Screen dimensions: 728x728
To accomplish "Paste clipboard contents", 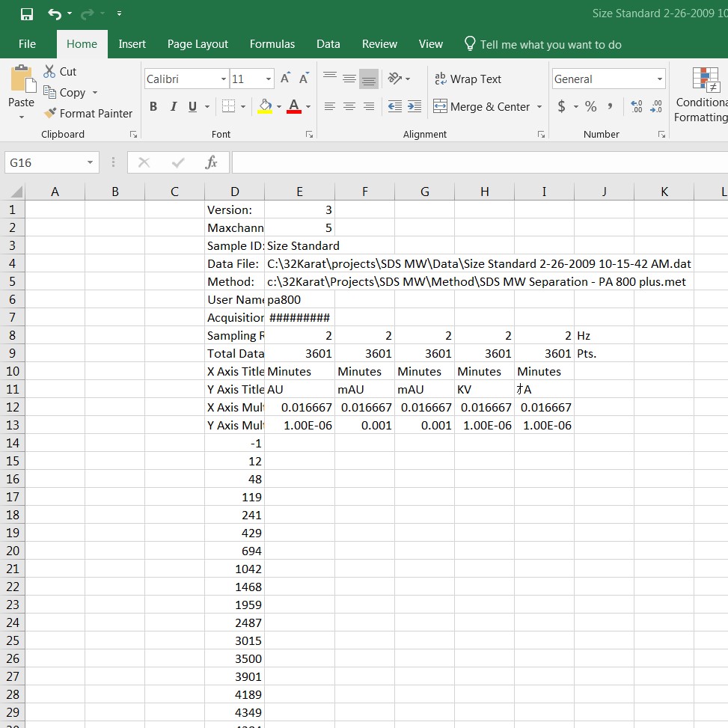I will [22, 86].
